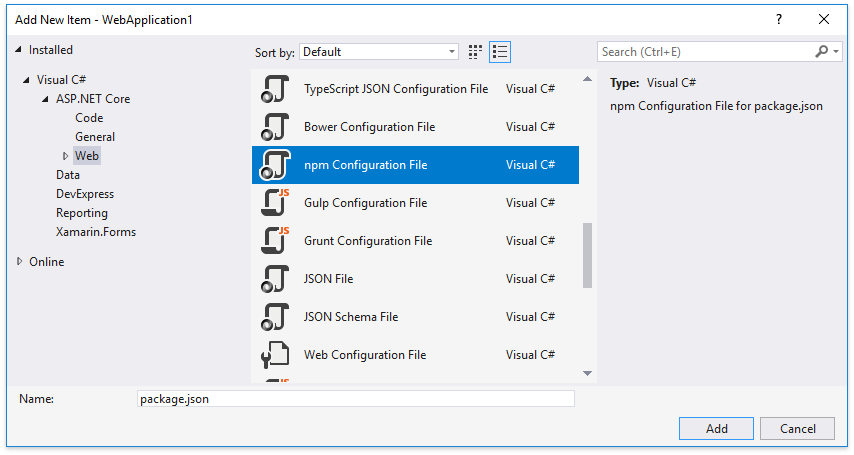
Task: Click the Grunt Configuration File JS icon
Action: [x=274, y=241]
